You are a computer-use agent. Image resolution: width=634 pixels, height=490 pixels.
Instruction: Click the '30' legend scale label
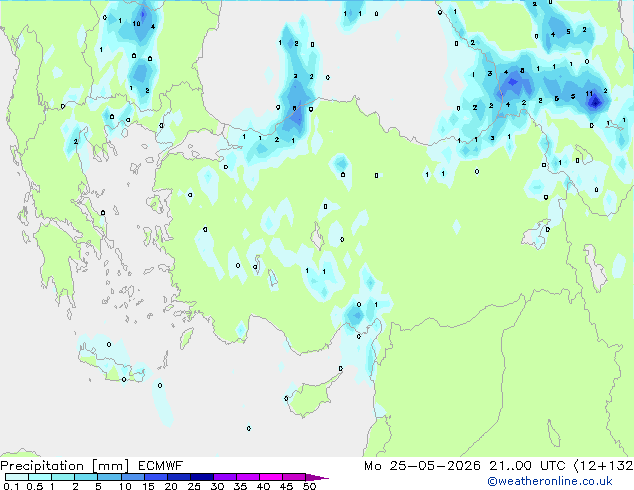(x=217, y=486)
